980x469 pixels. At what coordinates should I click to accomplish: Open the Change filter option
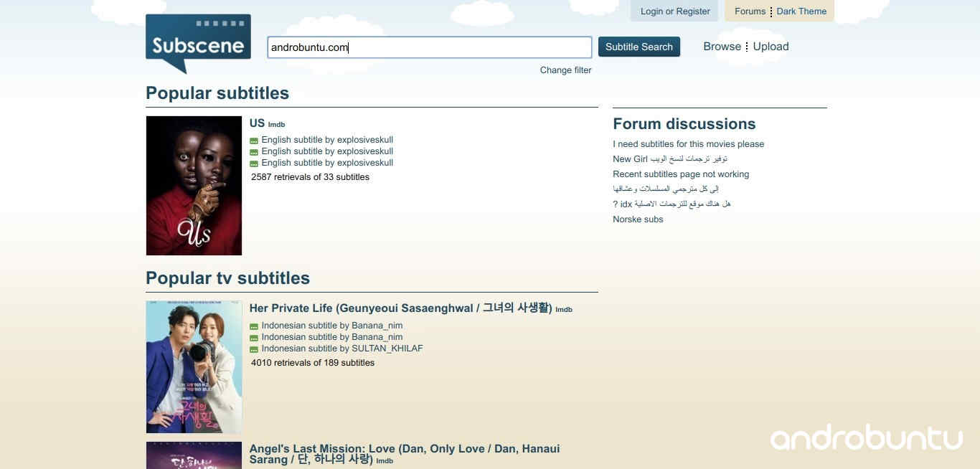point(565,70)
